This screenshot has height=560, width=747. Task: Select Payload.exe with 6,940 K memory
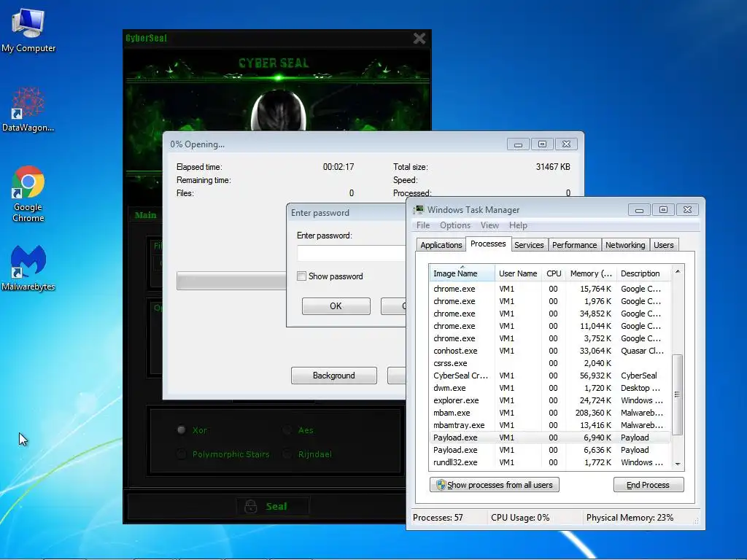(x=549, y=437)
